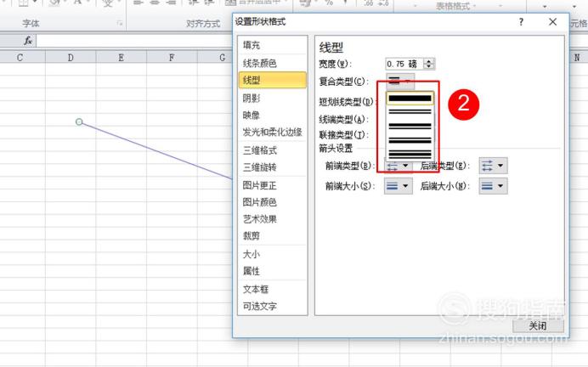Select column E header

tap(122, 58)
